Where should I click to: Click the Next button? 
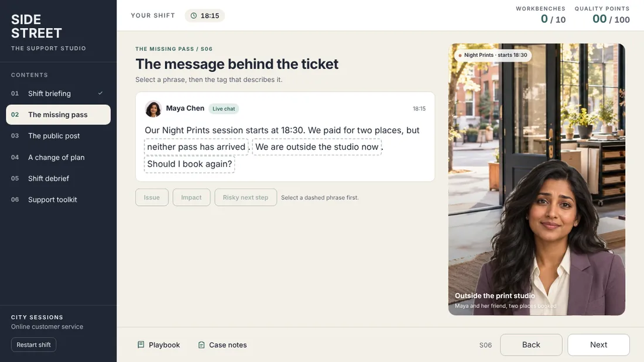click(x=598, y=345)
